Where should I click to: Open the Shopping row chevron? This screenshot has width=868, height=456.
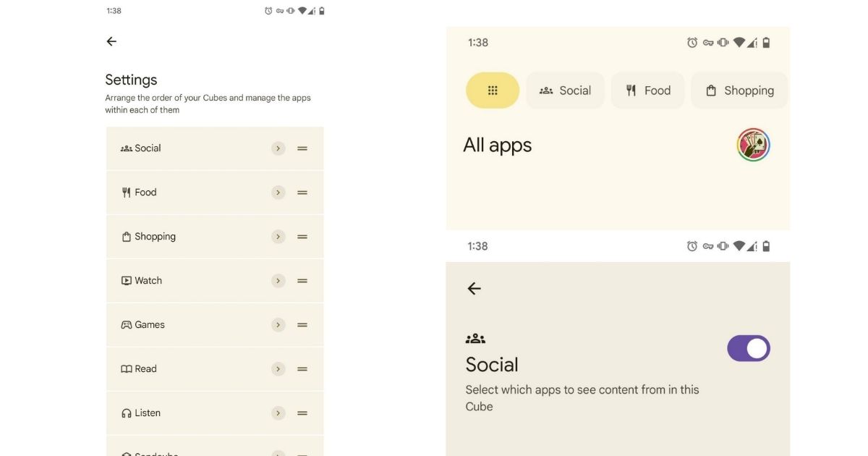click(x=278, y=237)
